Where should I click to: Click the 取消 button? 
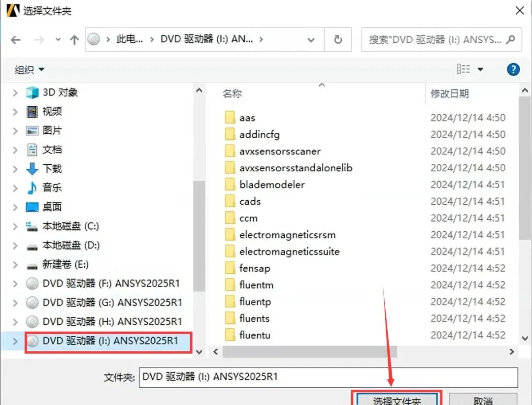click(x=483, y=399)
